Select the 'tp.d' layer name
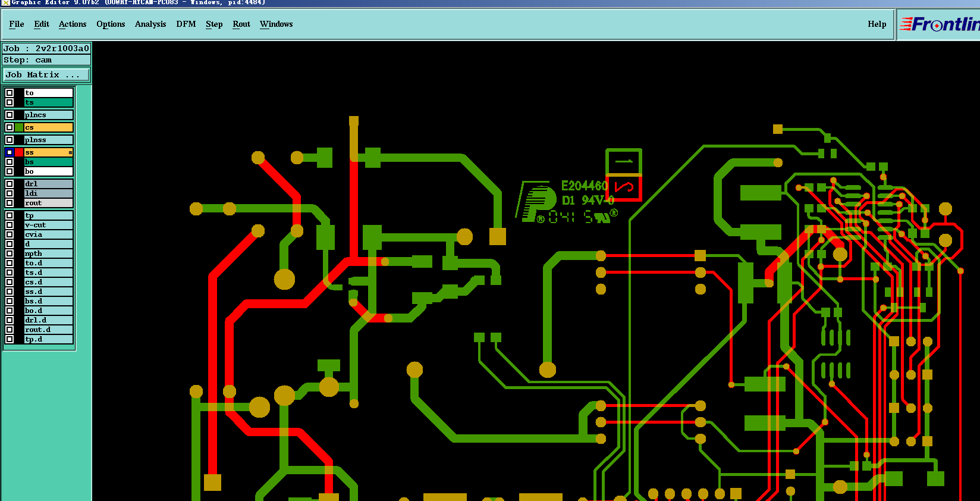This screenshot has width=980, height=501. [x=48, y=339]
